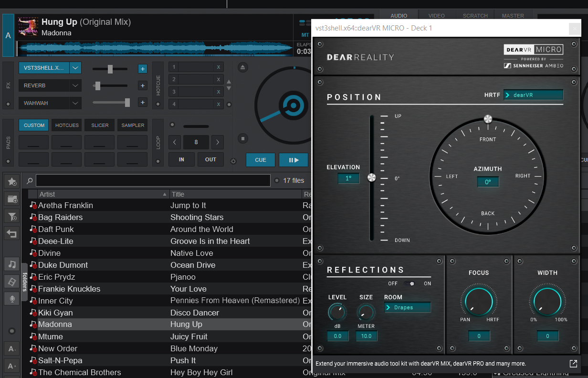Expand the folders side tab
Image resolution: width=588 pixels, height=378 pixels.
tap(24, 282)
